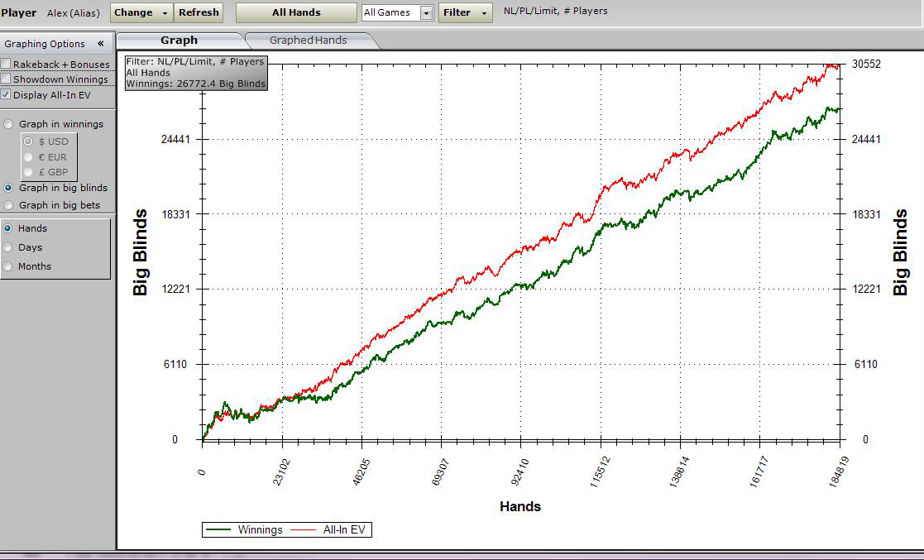
Task: Select the Days x-axis option
Action: point(9,247)
